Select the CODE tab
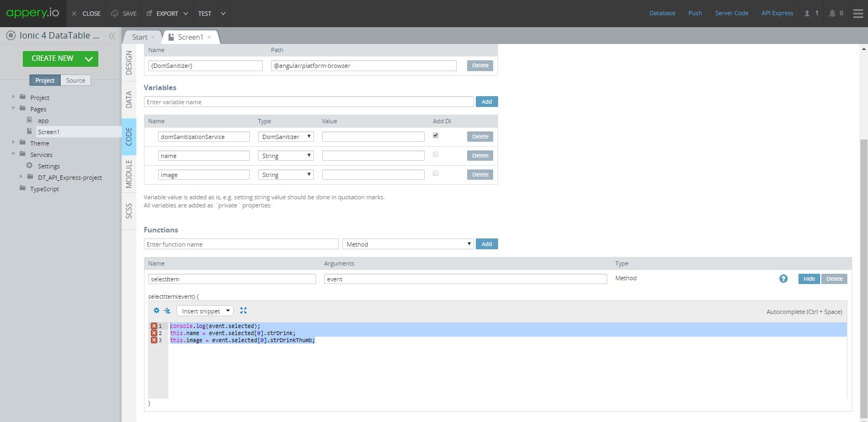 [129, 136]
